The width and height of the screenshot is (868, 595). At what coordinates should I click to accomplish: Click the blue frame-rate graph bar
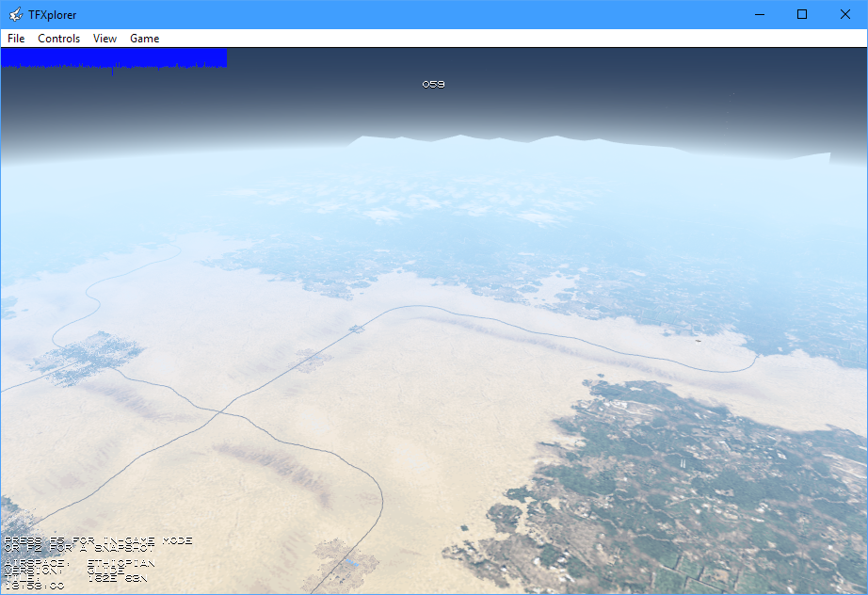point(114,58)
